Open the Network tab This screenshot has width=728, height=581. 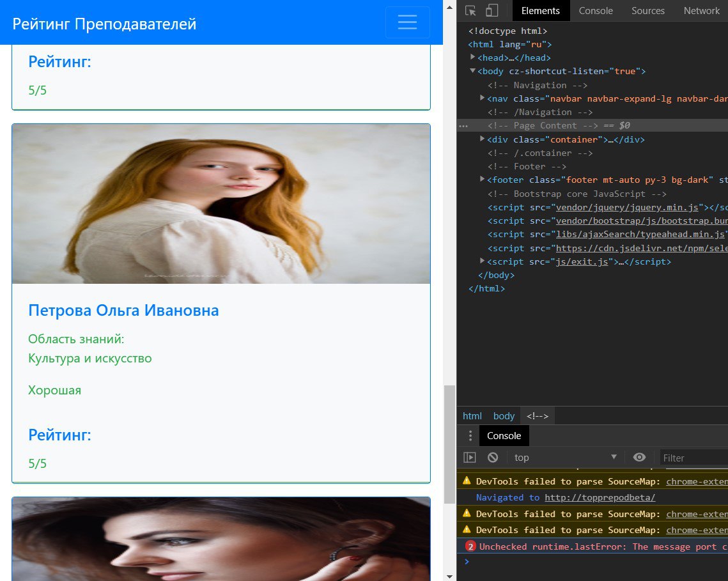click(701, 11)
